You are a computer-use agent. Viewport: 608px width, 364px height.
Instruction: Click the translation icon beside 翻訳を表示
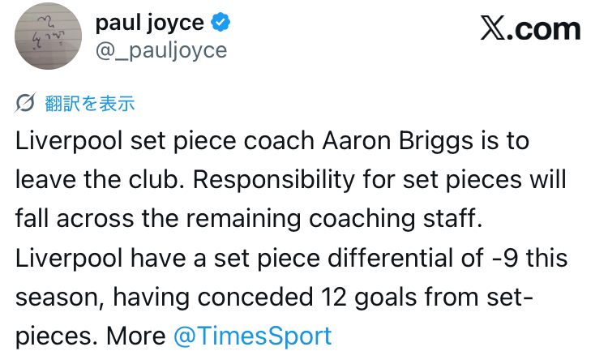[x=25, y=103]
